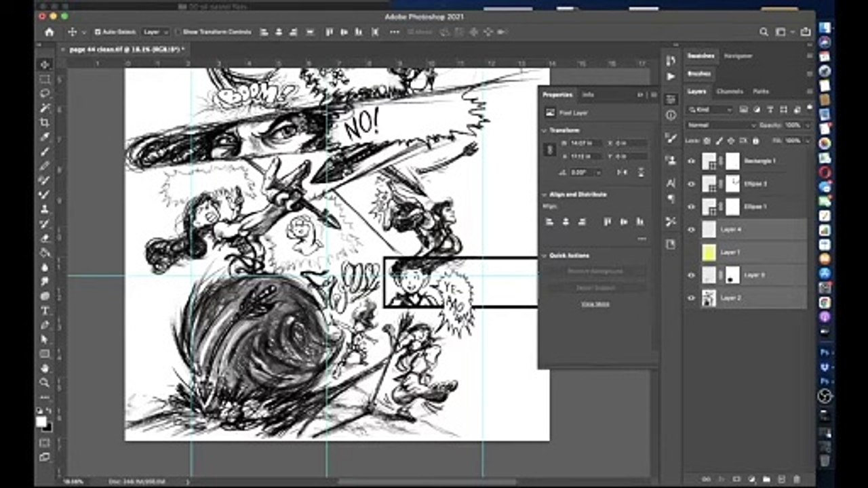This screenshot has height=488, width=868.
Task: Open the Normal blend mode dropdown
Action: (722, 125)
